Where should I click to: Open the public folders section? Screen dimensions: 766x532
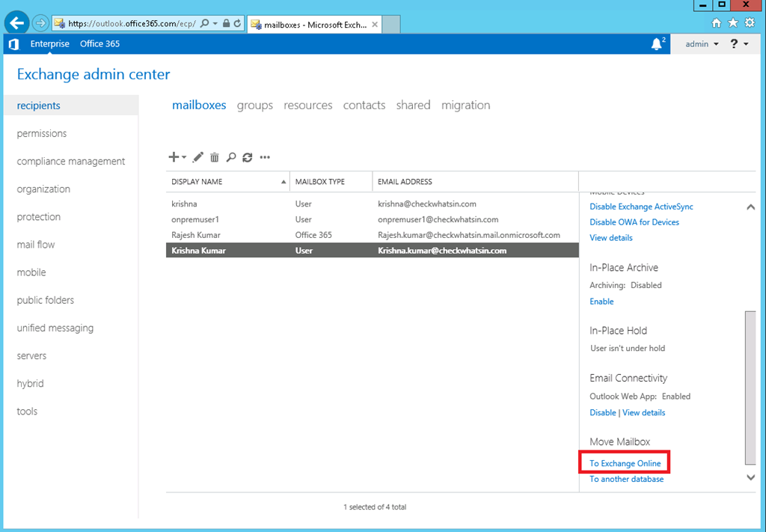pyautogui.click(x=46, y=300)
